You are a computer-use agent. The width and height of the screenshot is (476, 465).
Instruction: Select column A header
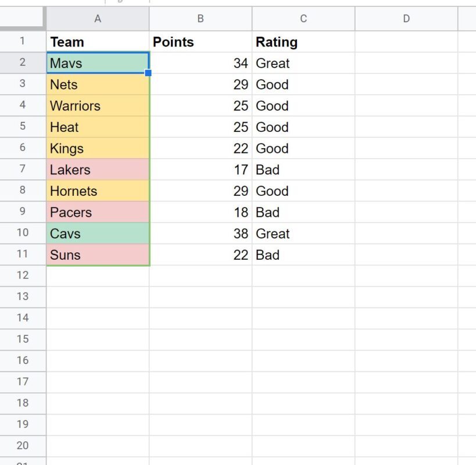(x=98, y=19)
